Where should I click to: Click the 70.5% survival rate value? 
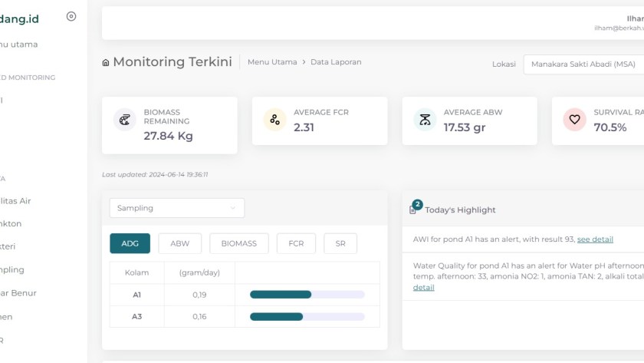[610, 127]
